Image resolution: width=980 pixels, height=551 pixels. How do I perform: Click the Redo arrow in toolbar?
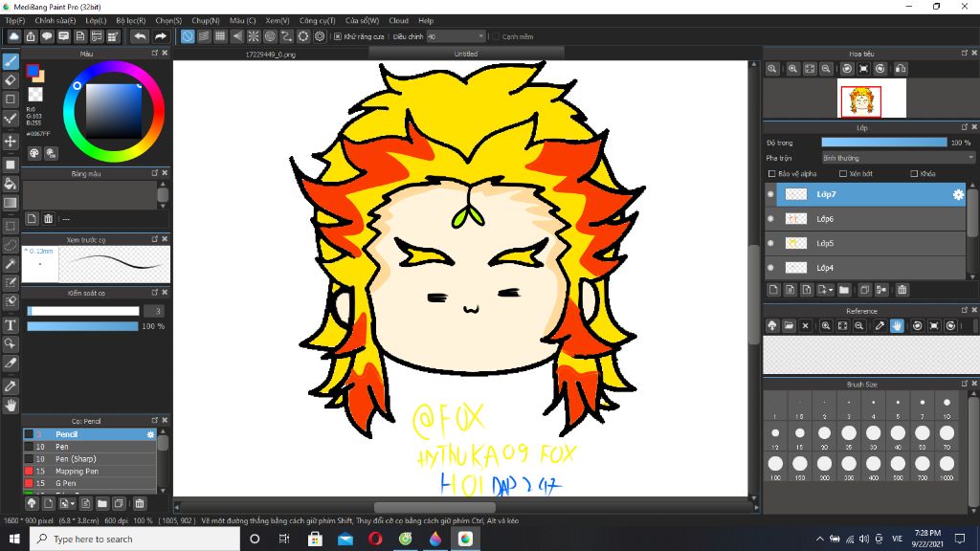tap(161, 36)
